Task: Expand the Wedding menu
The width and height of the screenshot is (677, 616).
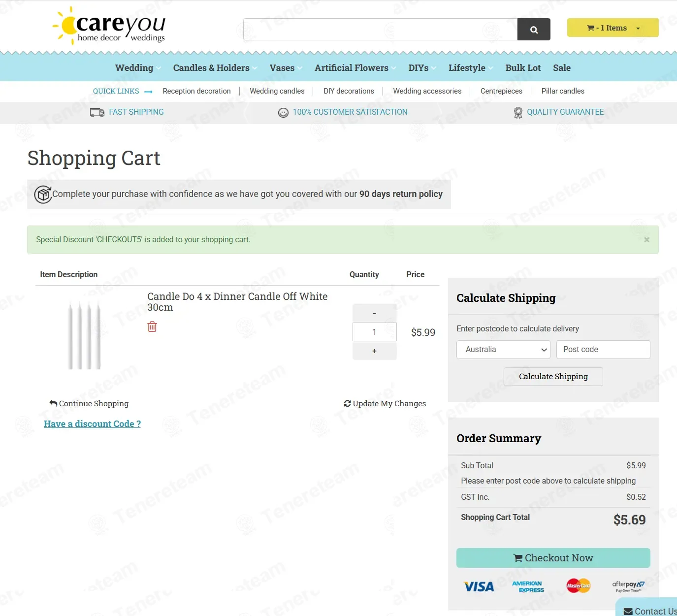Action: [138, 68]
